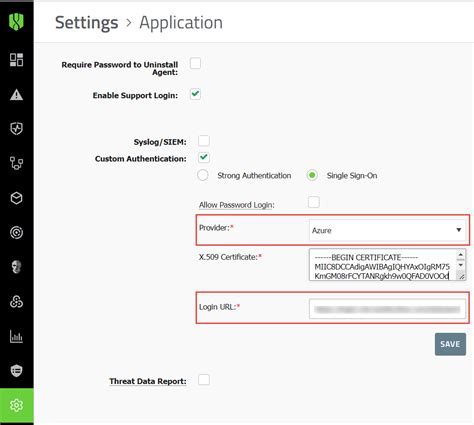Open the alerts triangle sidebar icon
This screenshot has width=474, height=425.
tap(16, 95)
